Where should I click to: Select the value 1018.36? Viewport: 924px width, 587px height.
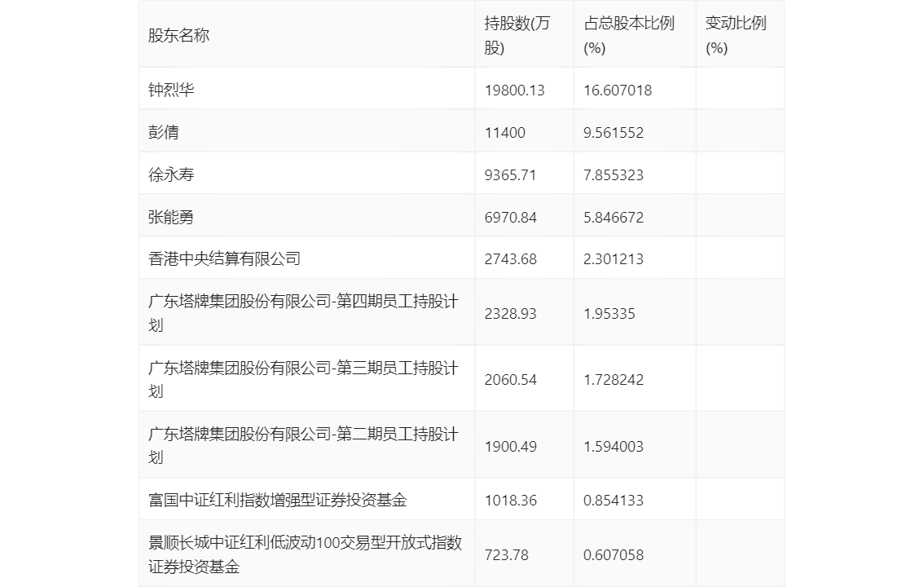point(510,501)
